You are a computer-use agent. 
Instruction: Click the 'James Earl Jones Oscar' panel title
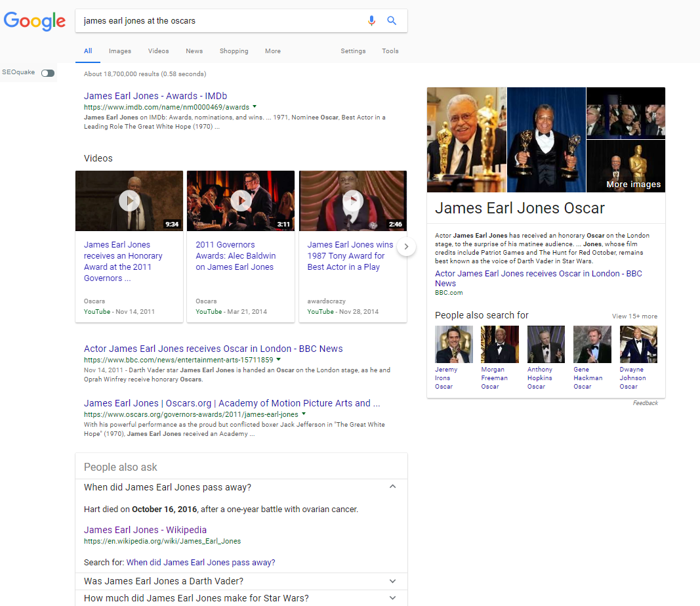click(520, 208)
